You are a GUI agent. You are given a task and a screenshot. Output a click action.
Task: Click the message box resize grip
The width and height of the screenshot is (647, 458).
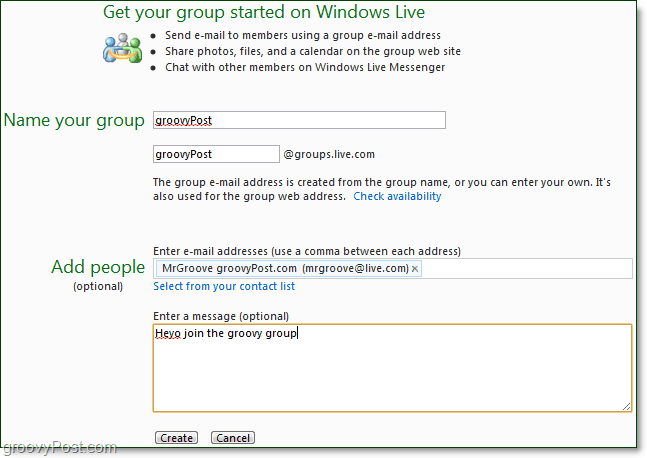point(626,406)
